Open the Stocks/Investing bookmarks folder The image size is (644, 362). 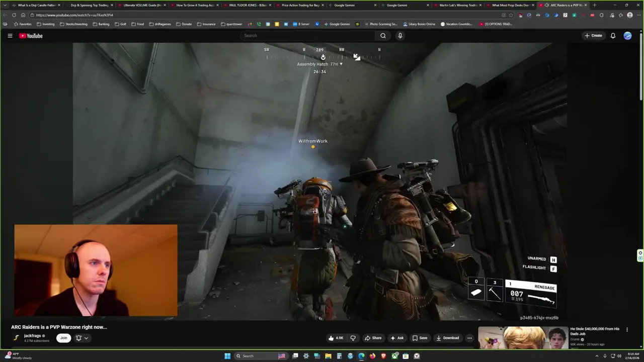[73, 24]
